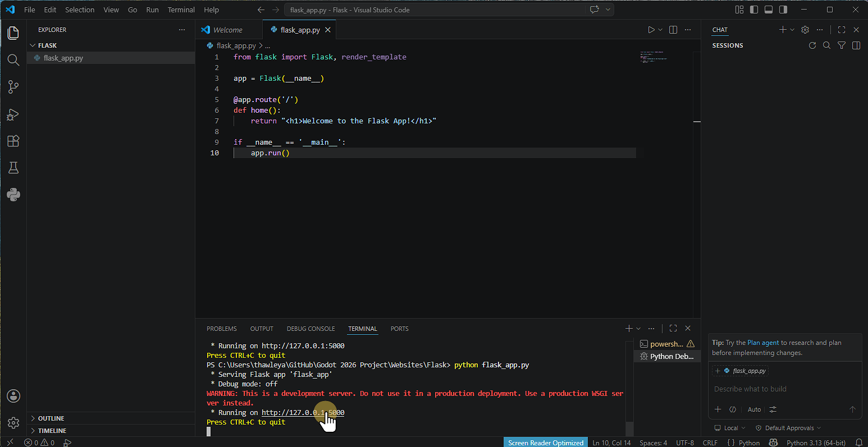Split the editor to the right

click(673, 30)
